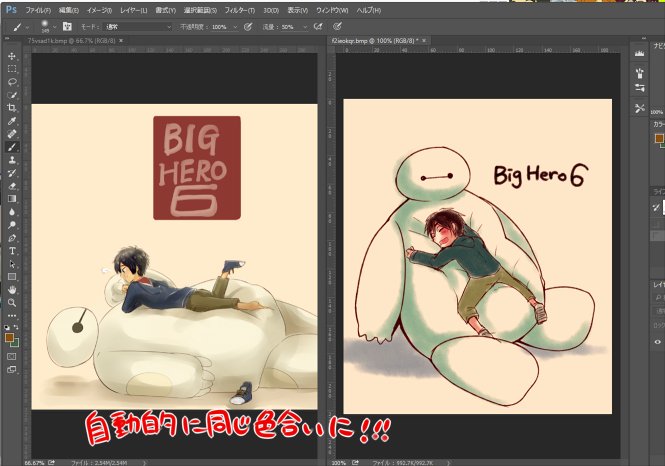Enable airbrush build-up mode

coord(318,27)
